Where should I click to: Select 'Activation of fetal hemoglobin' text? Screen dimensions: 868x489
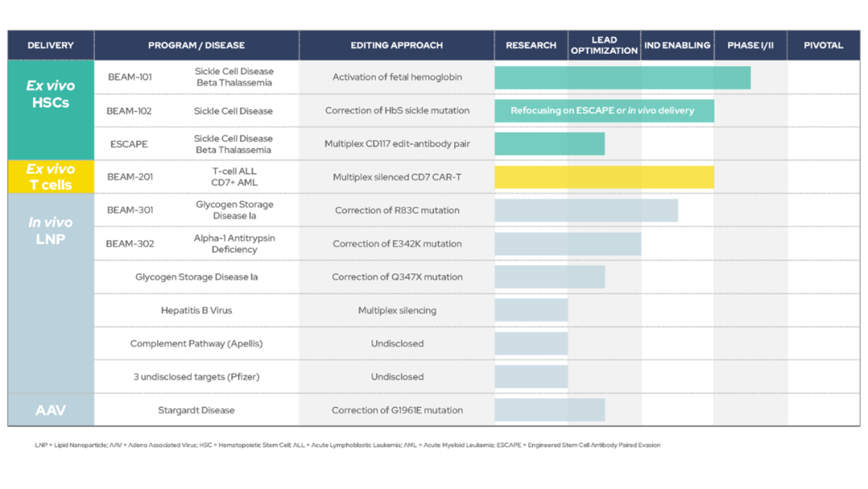pos(397,77)
